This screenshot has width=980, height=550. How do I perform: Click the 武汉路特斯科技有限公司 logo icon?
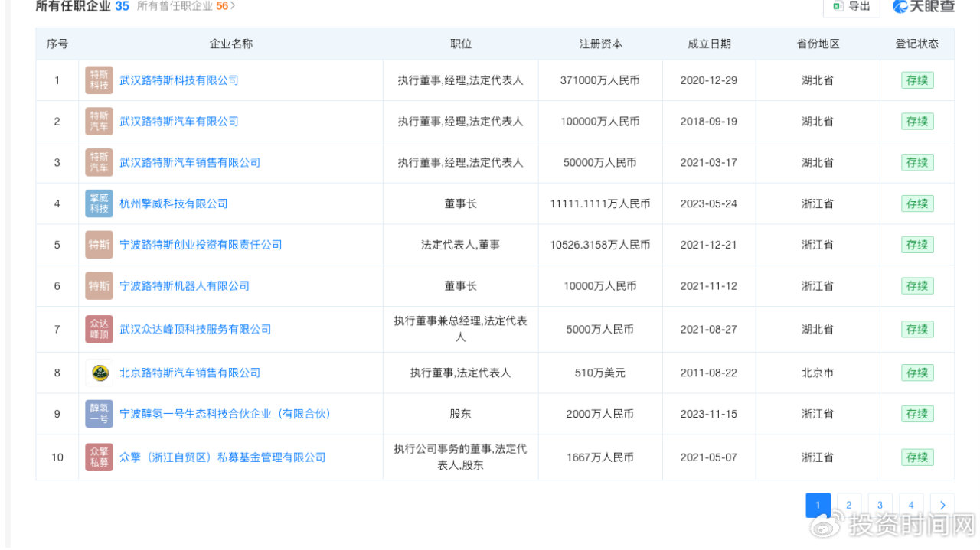tap(99, 80)
